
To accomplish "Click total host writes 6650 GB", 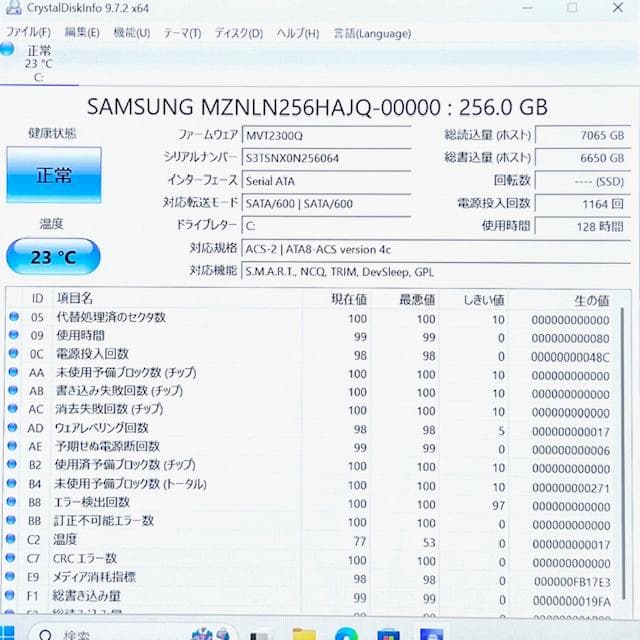I will tap(582, 158).
